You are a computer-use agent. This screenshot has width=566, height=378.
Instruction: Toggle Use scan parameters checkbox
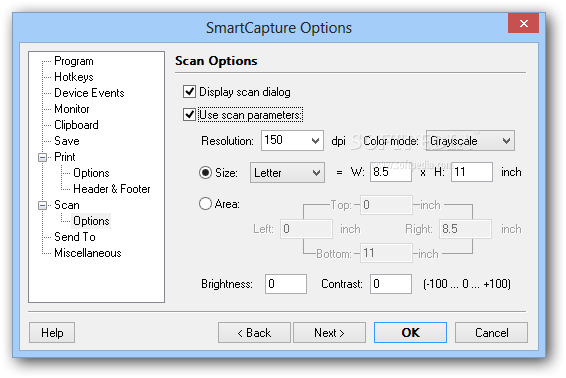[190, 115]
